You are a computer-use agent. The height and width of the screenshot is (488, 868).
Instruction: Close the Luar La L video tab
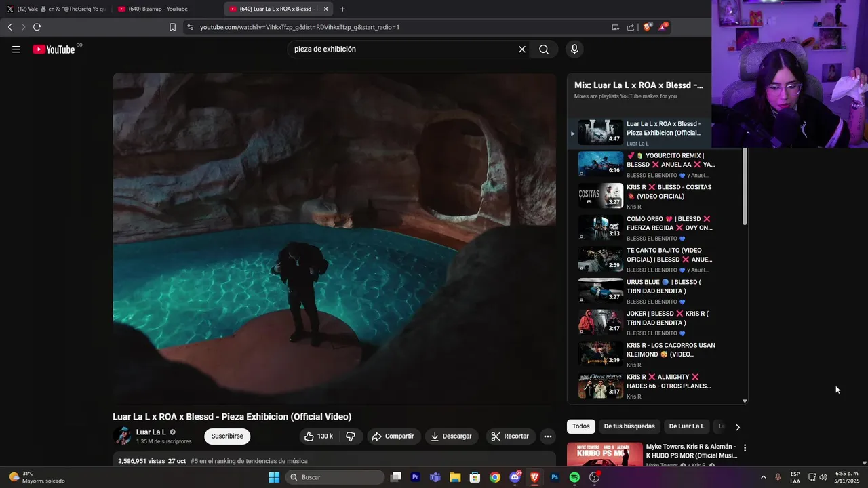pyautogui.click(x=325, y=9)
